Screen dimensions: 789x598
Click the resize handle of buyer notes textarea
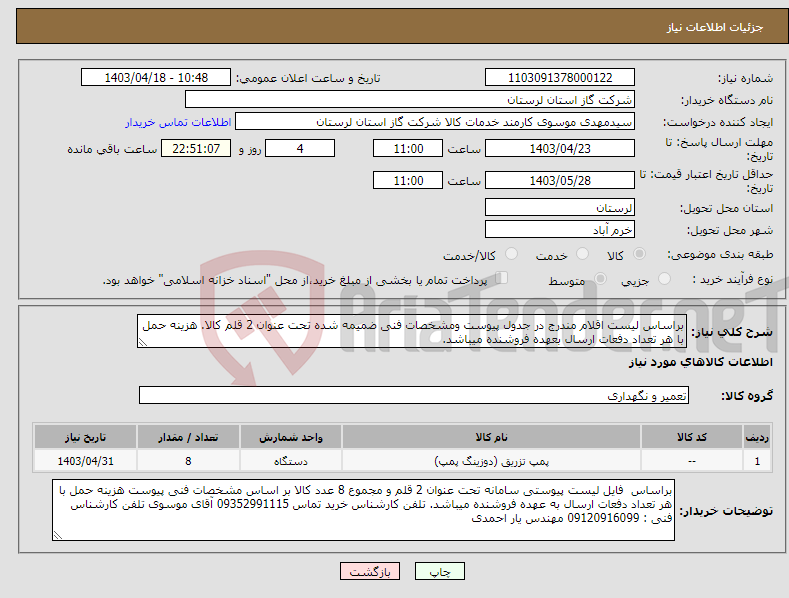(58, 535)
